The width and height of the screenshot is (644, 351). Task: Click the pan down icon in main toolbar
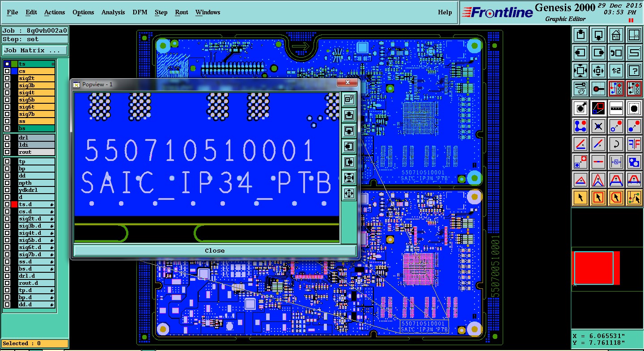pyautogui.click(x=598, y=34)
